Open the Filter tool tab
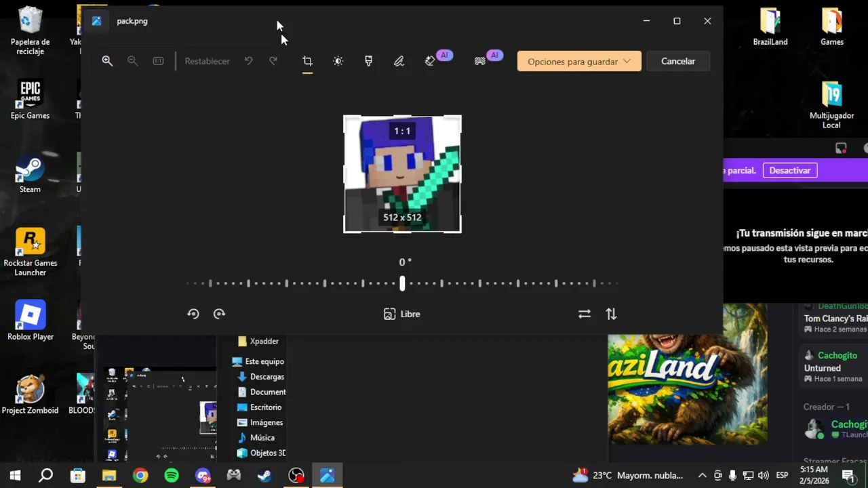868x488 pixels. coord(368,61)
